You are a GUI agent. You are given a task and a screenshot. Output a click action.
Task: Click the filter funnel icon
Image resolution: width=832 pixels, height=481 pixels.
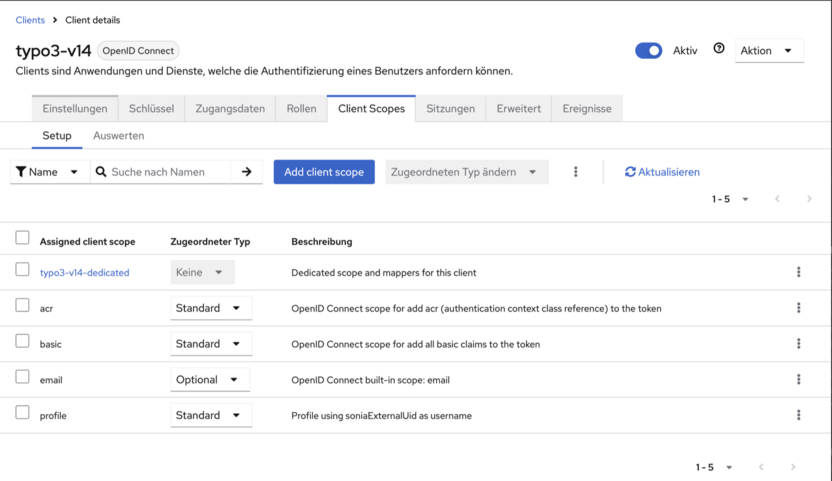[21, 172]
